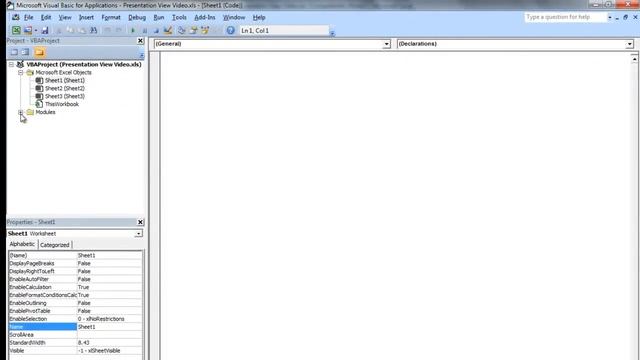Click the Ln 1, Col 1 position box
The image size is (640, 360).
pyautogui.click(x=284, y=31)
